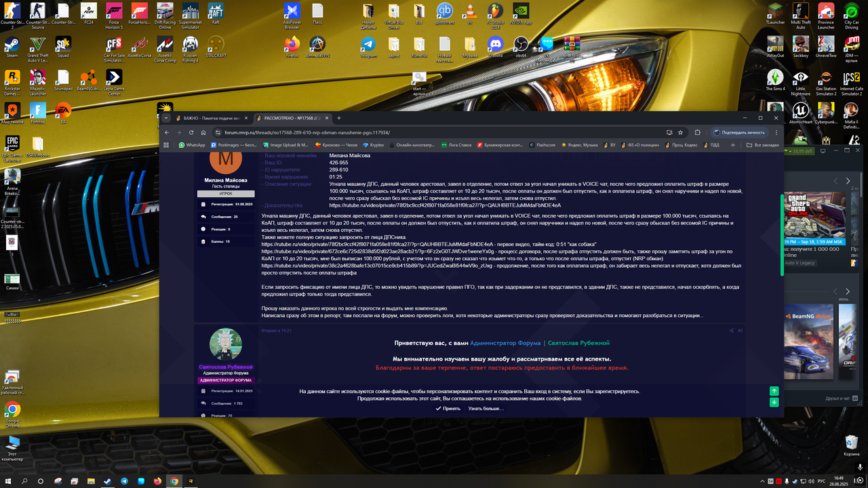Click the green scroll-up arrow button
This screenshot has width=868, height=488.
click(774, 391)
